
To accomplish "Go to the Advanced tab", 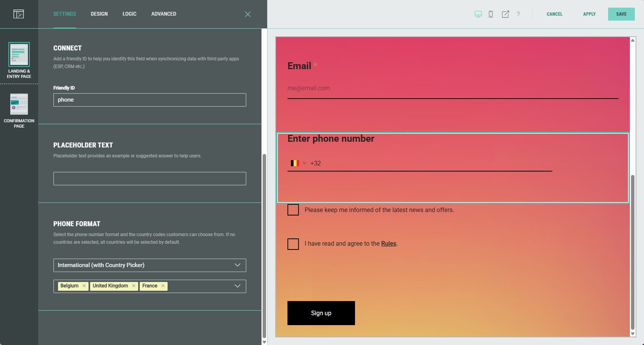I will [164, 14].
